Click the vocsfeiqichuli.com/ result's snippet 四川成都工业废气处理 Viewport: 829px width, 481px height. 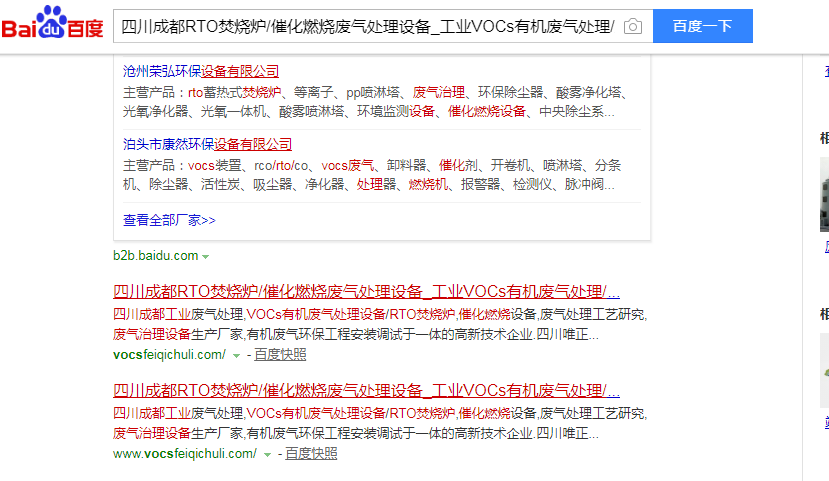pyautogui.click(x=380, y=324)
